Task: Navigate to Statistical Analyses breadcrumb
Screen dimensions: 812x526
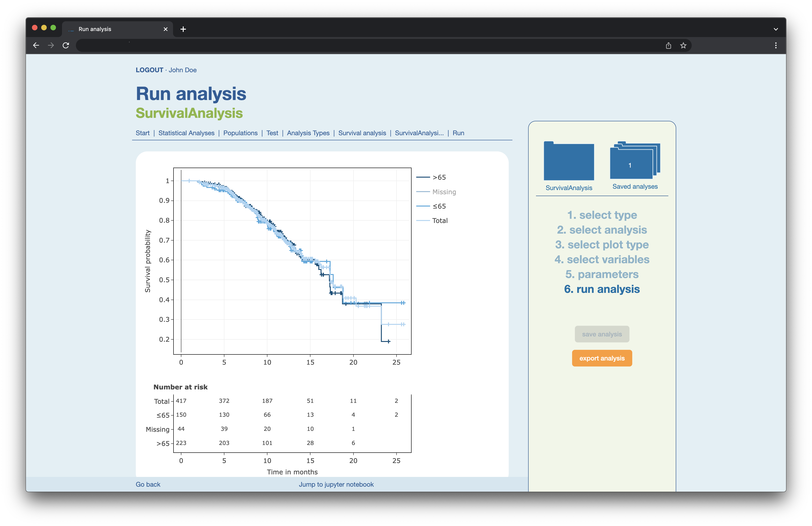Action: [x=186, y=133]
